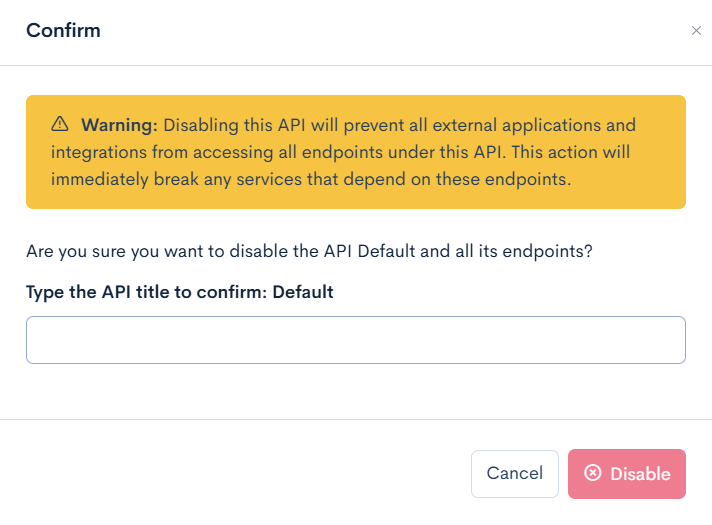This screenshot has width=712, height=525.
Task: Click the bold word Default in label
Action: pos(303,292)
